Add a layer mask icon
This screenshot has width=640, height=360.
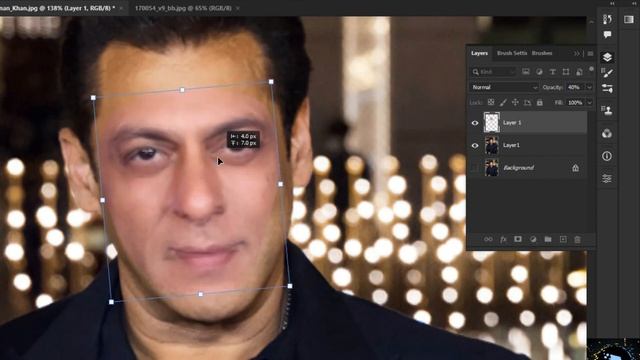pyautogui.click(x=518, y=240)
